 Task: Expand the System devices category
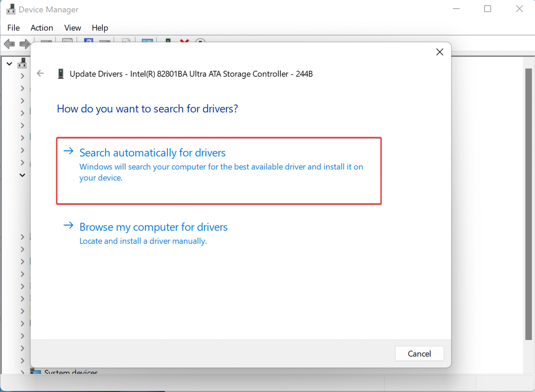[22, 372]
